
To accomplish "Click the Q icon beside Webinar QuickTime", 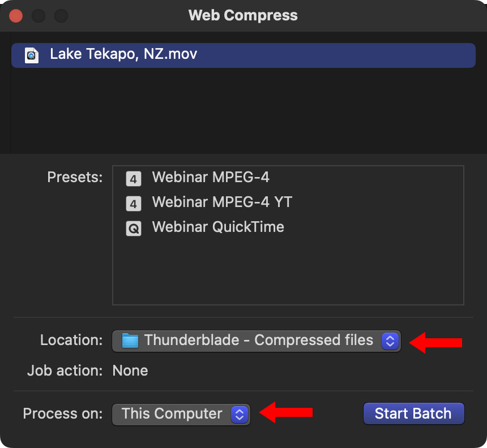I will point(134,229).
